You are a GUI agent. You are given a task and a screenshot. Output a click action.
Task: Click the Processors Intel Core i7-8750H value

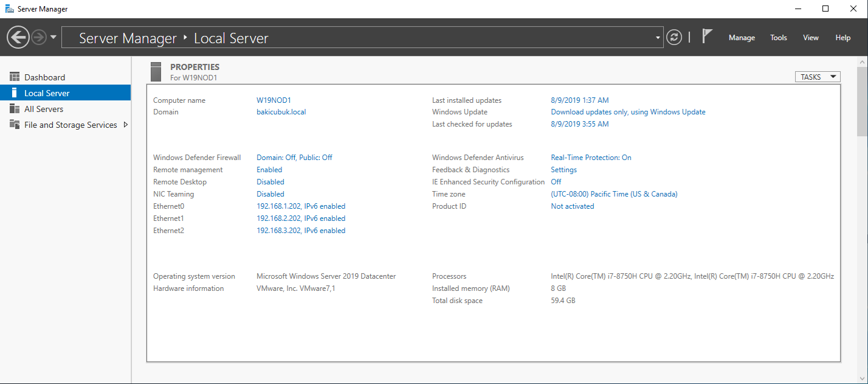(x=692, y=276)
